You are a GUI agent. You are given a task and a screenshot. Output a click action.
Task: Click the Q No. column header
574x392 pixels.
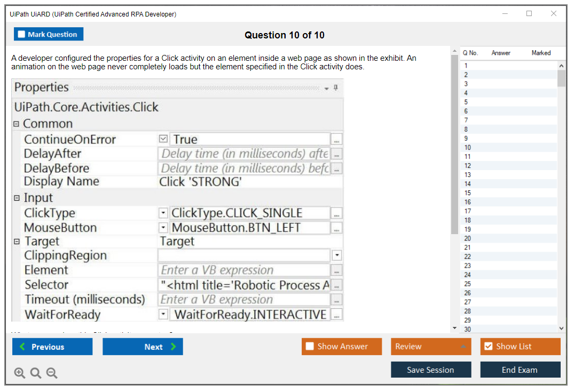pos(470,53)
